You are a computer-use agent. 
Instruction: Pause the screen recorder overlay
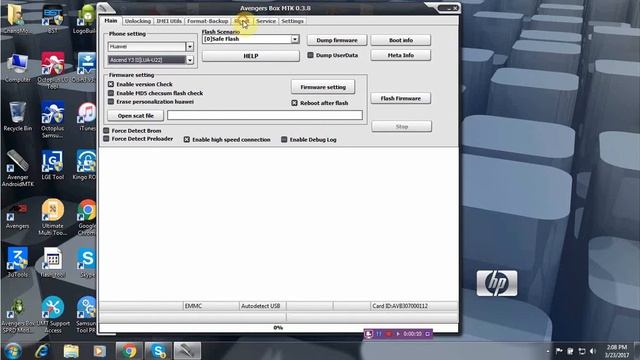click(379, 334)
